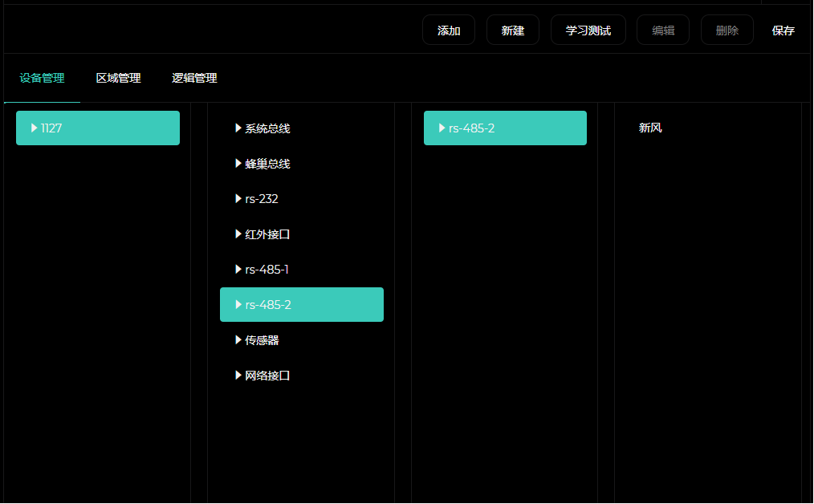Select the 网络接口 item
Viewport: 814px width, 504px height.
click(302, 375)
